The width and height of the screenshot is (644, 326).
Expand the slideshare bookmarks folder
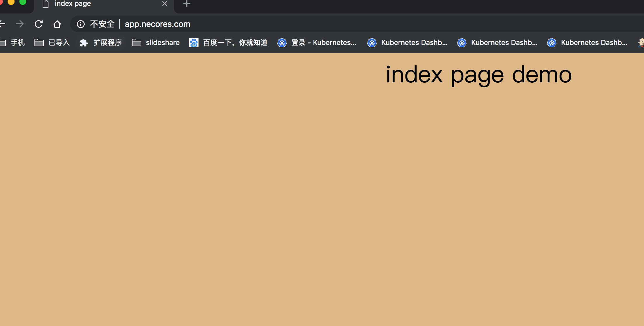tap(156, 43)
